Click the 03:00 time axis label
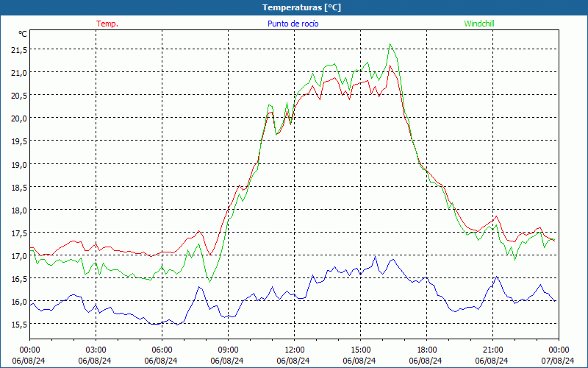The image size is (588, 368). click(x=96, y=350)
